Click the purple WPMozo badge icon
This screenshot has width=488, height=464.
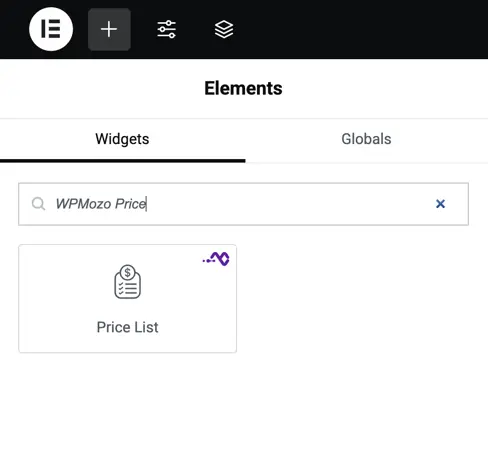click(x=216, y=259)
